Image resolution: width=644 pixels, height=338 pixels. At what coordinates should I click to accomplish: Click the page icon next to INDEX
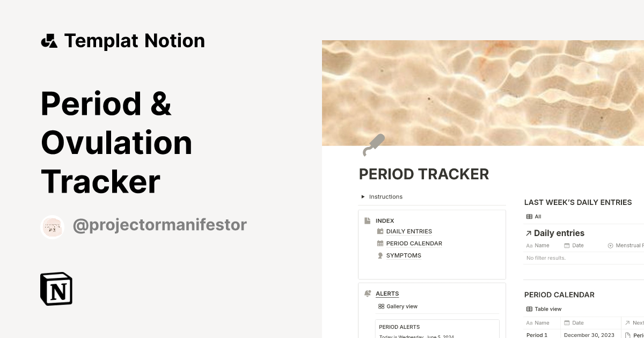pyautogui.click(x=367, y=220)
